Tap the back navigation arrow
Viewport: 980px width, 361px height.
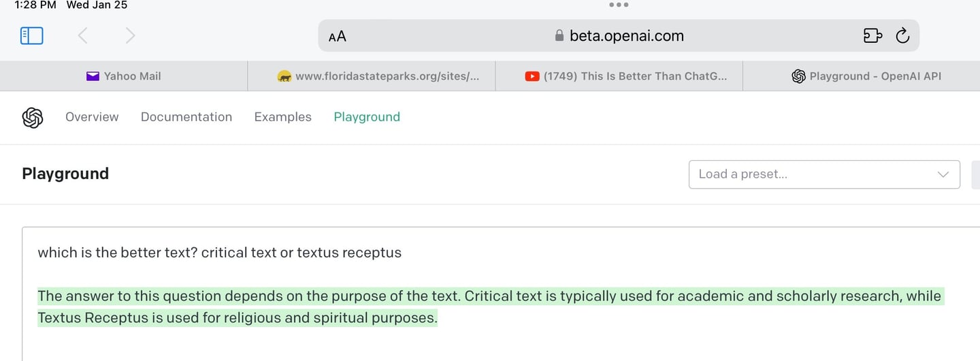point(82,35)
